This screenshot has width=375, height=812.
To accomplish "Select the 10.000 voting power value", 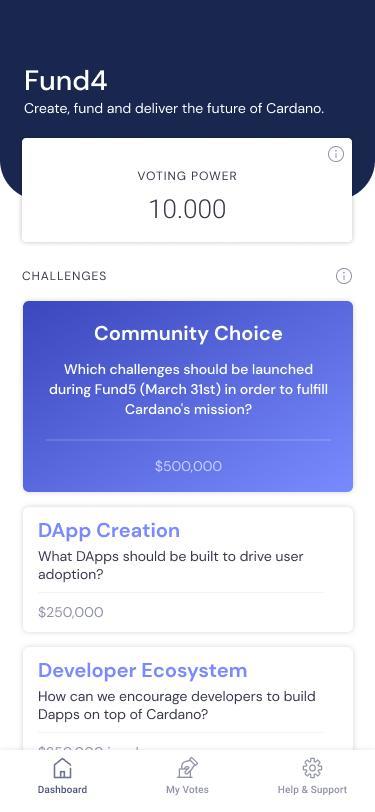I will (187, 209).
